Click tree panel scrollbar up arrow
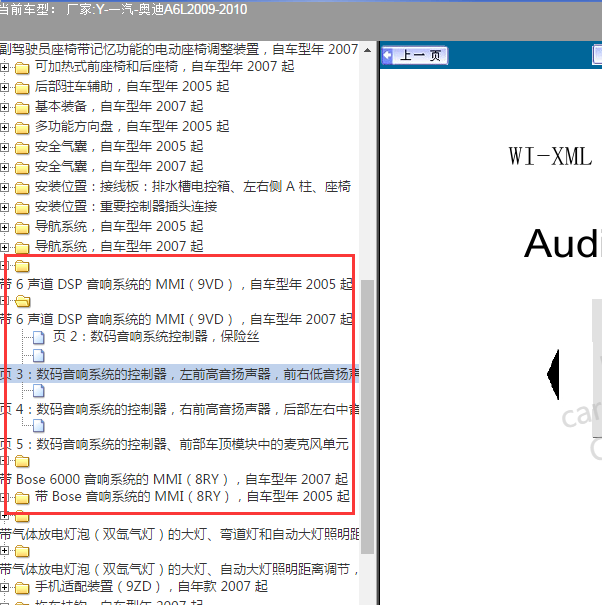Viewport: 602px width, 605px height. click(367, 50)
